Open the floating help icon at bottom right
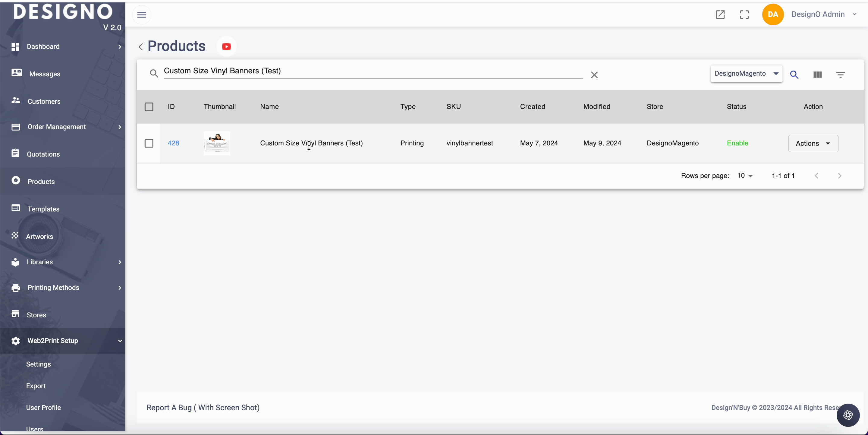Image resolution: width=868 pixels, height=435 pixels. (848, 415)
